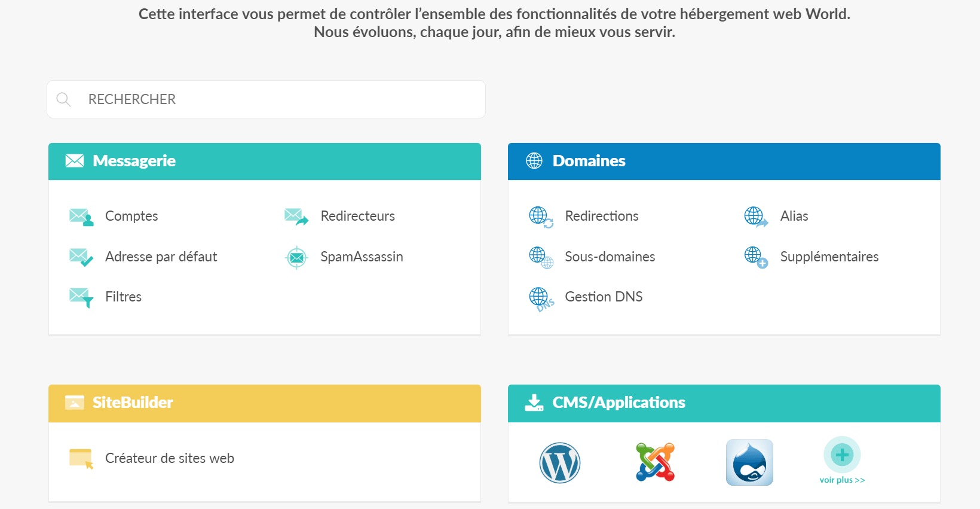This screenshot has height=509, width=980.
Task: Click the voir plus >> link
Action: coord(842,480)
